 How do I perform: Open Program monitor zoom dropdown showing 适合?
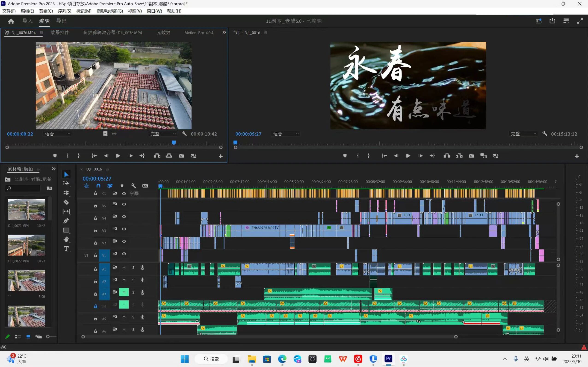(286, 134)
